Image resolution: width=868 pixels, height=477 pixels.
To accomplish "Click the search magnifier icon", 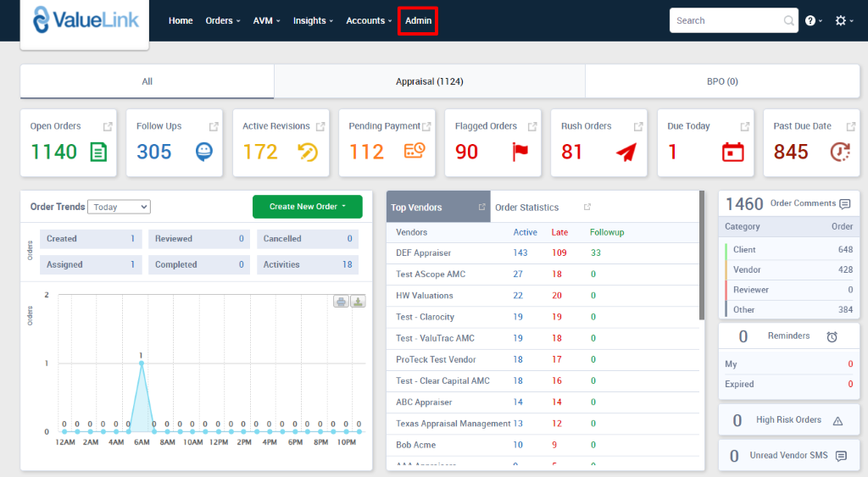I will pyautogui.click(x=788, y=20).
